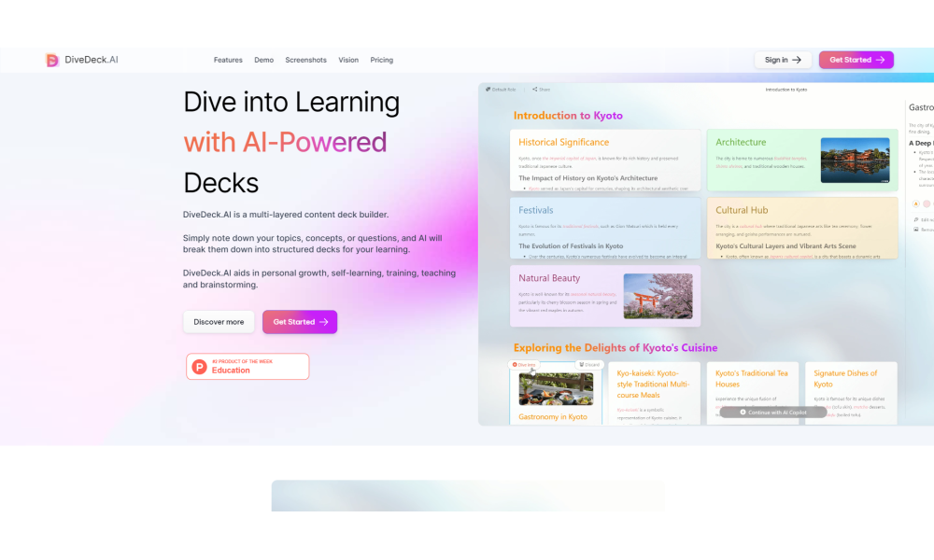The width and height of the screenshot is (934, 560).
Task: Open the Product Hunt Education badge
Action: [248, 367]
